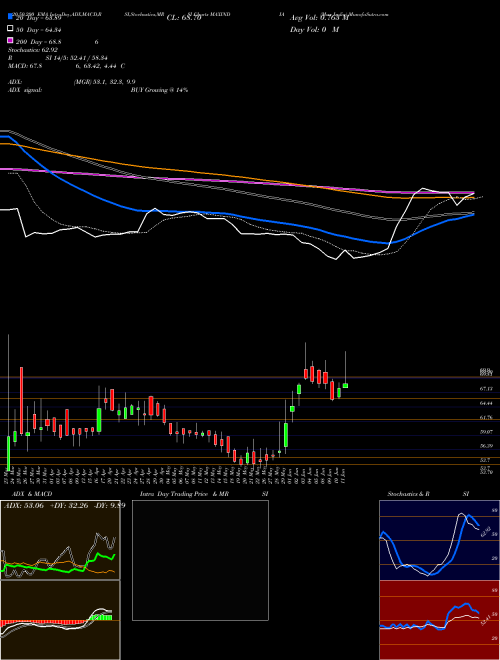
Task: Click the 'Intra Day Trading Price & MR' panel title
Action: point(184,494)
